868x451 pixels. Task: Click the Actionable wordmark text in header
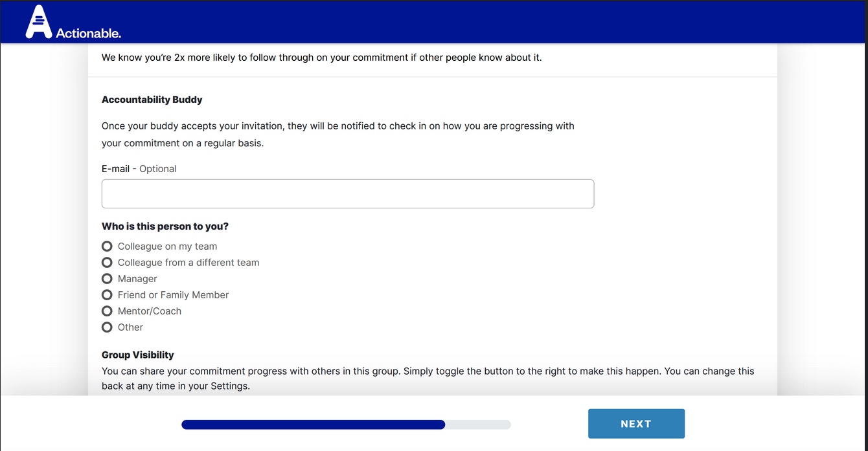[88, 33]
